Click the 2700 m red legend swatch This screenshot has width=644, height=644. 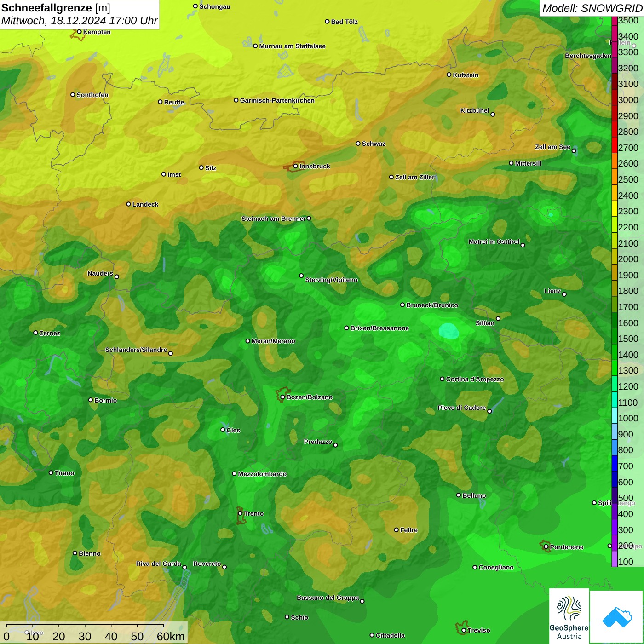coord(615,145)
